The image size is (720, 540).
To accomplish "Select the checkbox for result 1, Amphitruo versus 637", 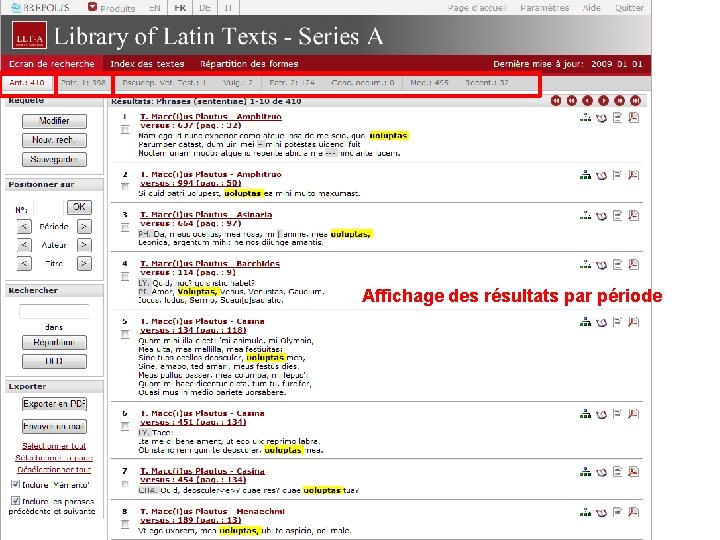I will [x=125, y=129].
